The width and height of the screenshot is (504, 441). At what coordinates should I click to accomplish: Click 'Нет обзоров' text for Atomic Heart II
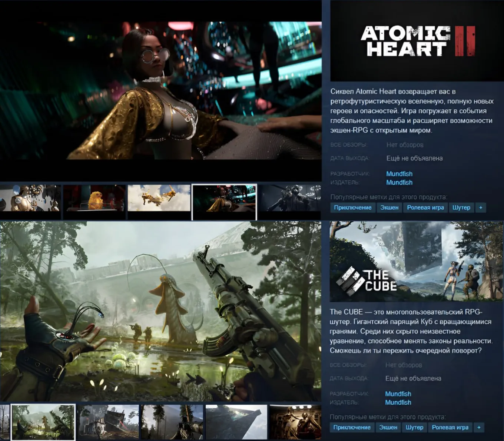tap(405, 145)
